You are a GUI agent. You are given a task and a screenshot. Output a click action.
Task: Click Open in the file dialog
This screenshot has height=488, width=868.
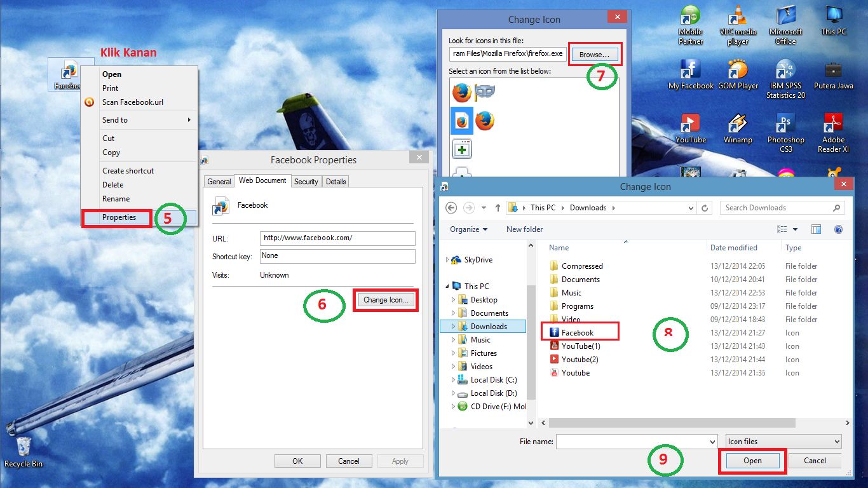coord(752,461)
